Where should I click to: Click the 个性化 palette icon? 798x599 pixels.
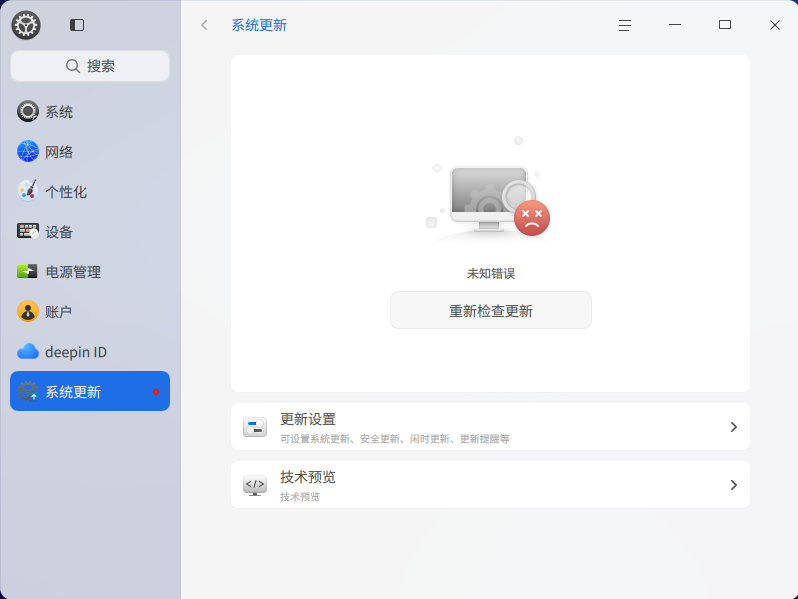(27, 191)
